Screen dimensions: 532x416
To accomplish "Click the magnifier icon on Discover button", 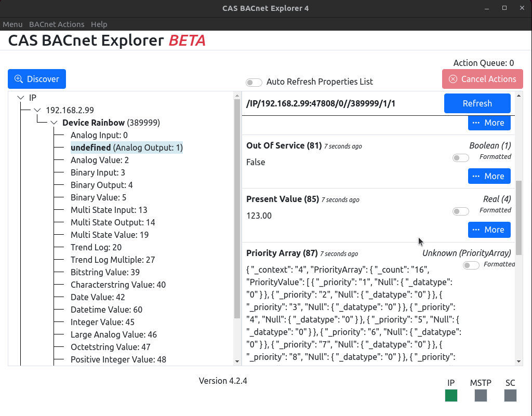I will pos(19,79).
